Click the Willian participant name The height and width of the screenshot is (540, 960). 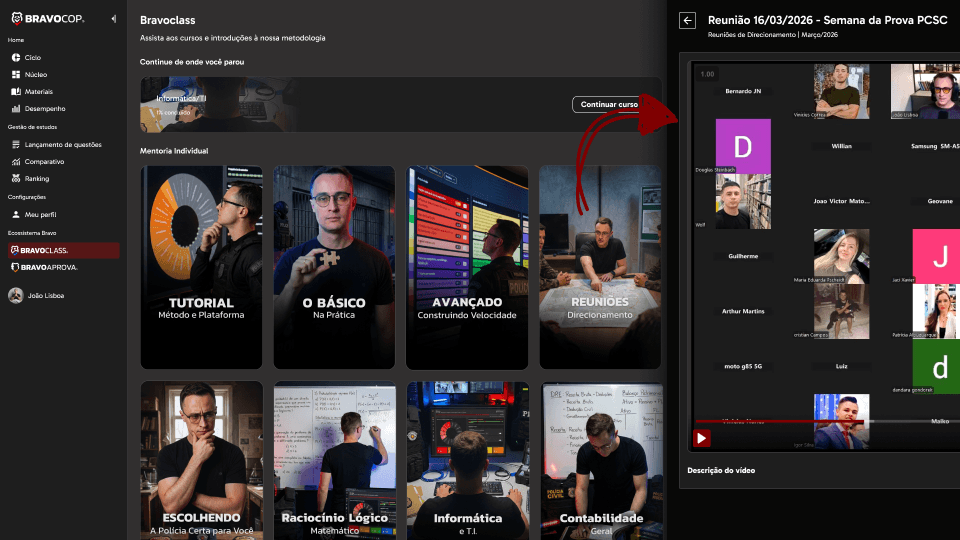tap(841, 146)
